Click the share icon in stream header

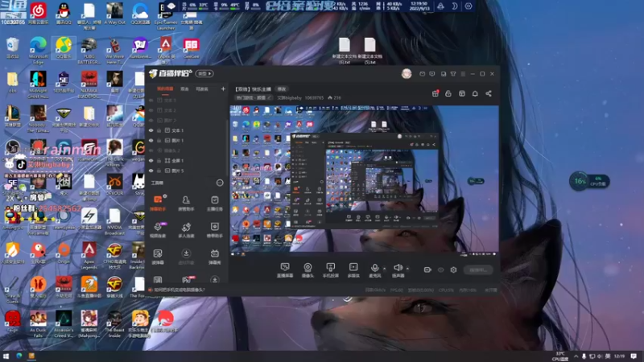point(489,93)
